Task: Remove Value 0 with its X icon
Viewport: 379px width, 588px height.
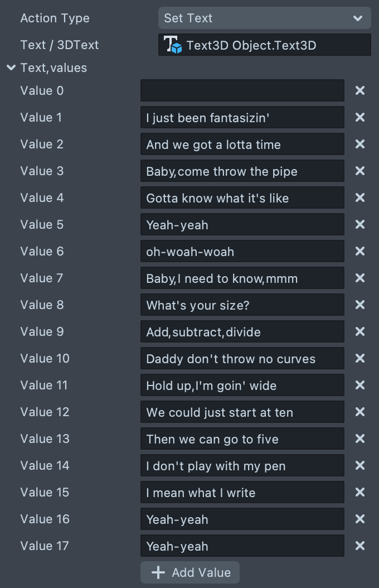Action: (x=360, y=90)
